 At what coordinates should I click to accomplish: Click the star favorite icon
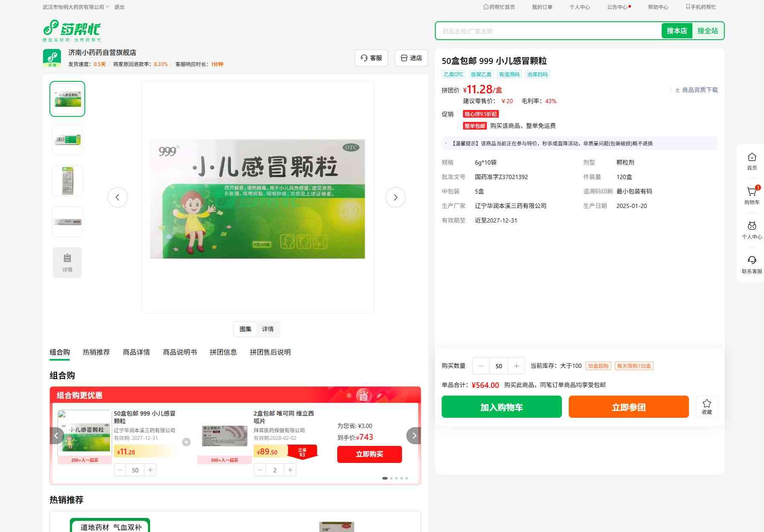pyautogui.click(x=706, y=406)
